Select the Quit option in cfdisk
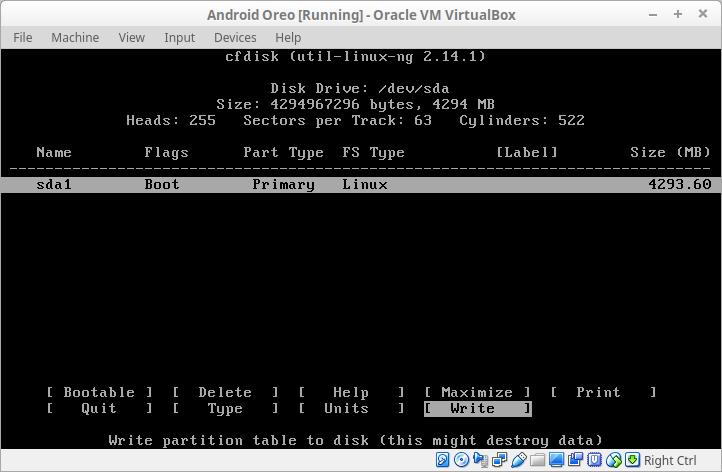This screenshot has width=722, height=472. 99,408
